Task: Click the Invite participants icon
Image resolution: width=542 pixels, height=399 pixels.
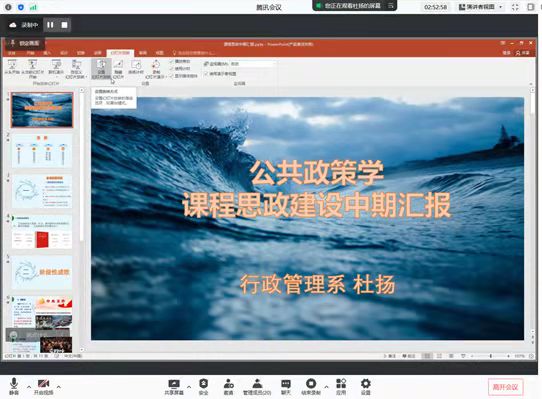Action: coord(228,387)
